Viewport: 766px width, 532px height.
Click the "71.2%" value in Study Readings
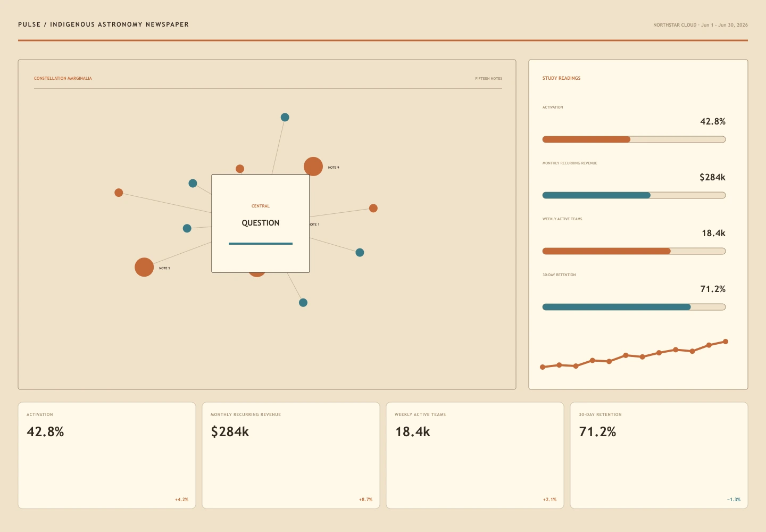pos(713,289)
